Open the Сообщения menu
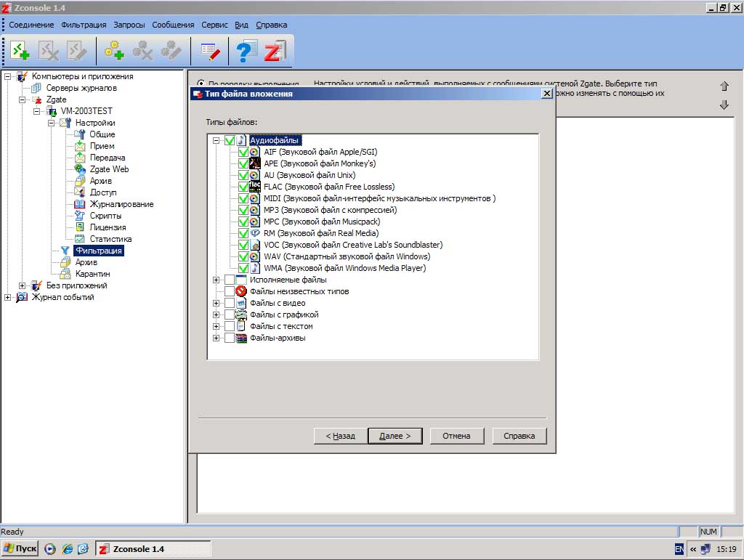Image resolution: width=744 pixels, height=560 pixels. click(173, 25)
